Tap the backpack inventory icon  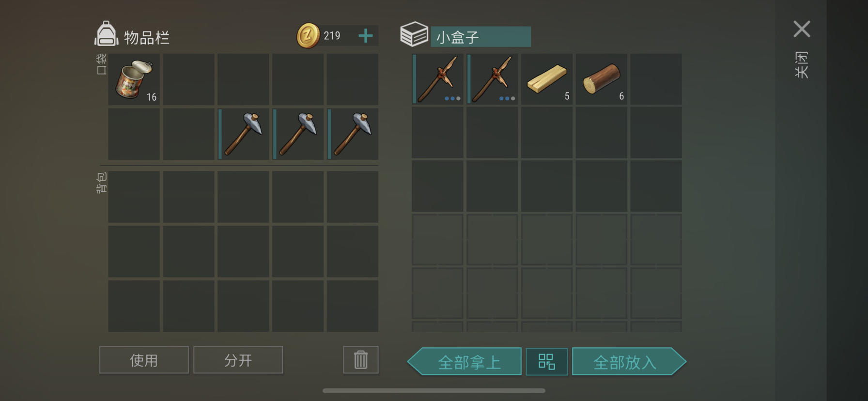tap(106, 34)
